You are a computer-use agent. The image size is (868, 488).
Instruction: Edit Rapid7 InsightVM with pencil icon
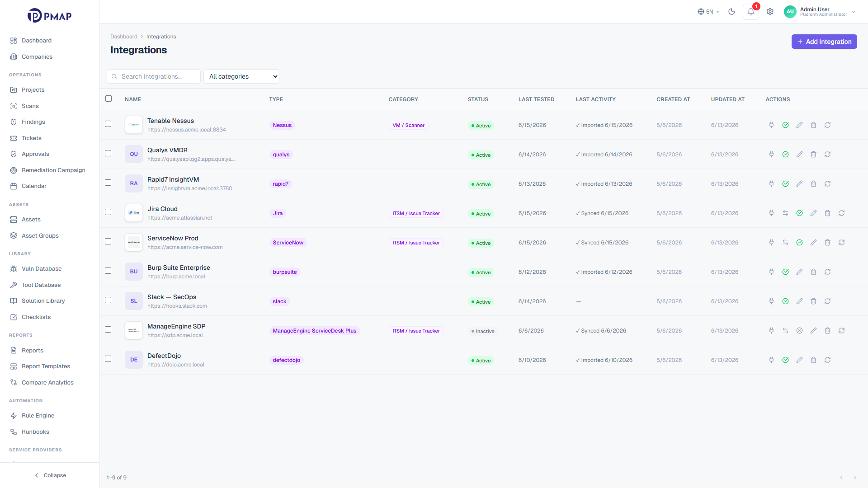(799, 184)
